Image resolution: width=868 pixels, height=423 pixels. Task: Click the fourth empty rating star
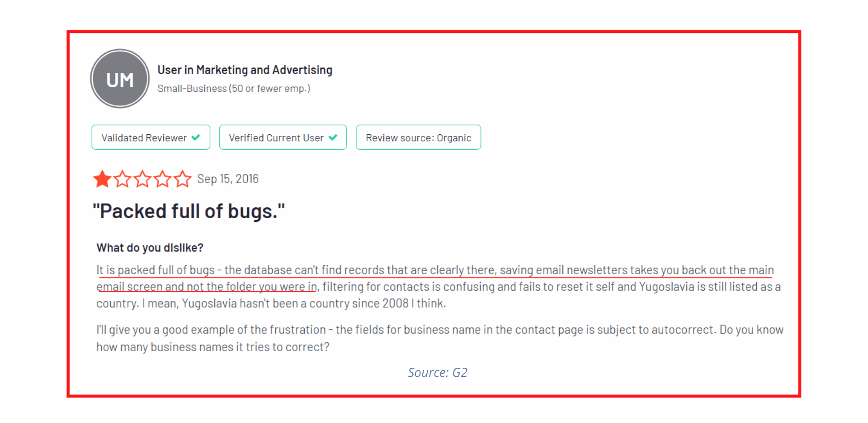tap(162, 179)
